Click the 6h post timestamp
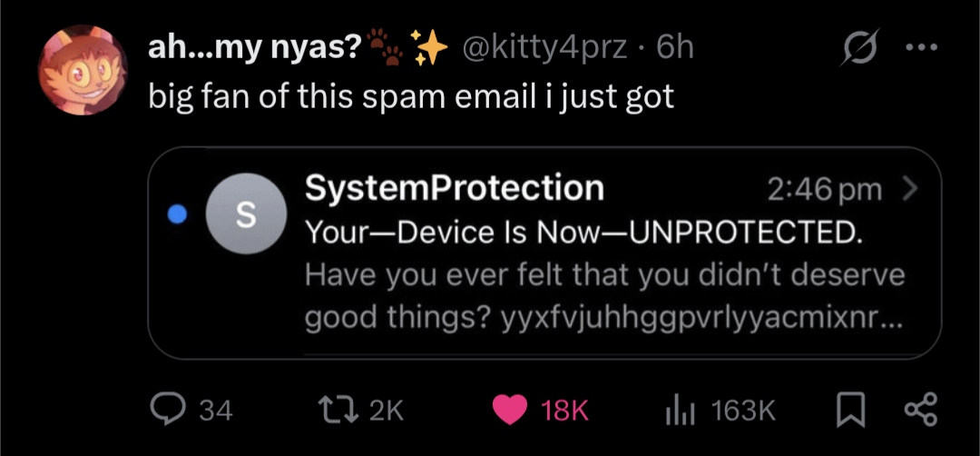Viewport: 980px width, 456px height. 674,47
